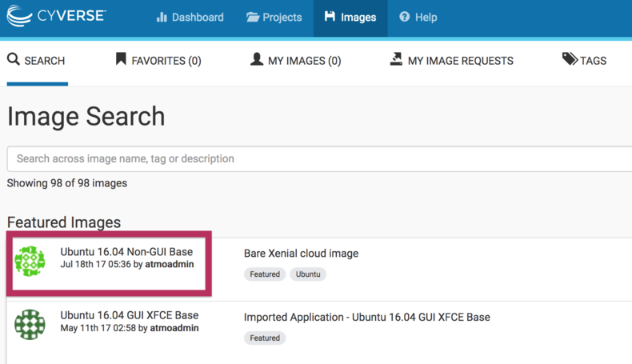Open the Dashboard page
This screenshot has width=632, height=364.
click(x=190, y=18)
